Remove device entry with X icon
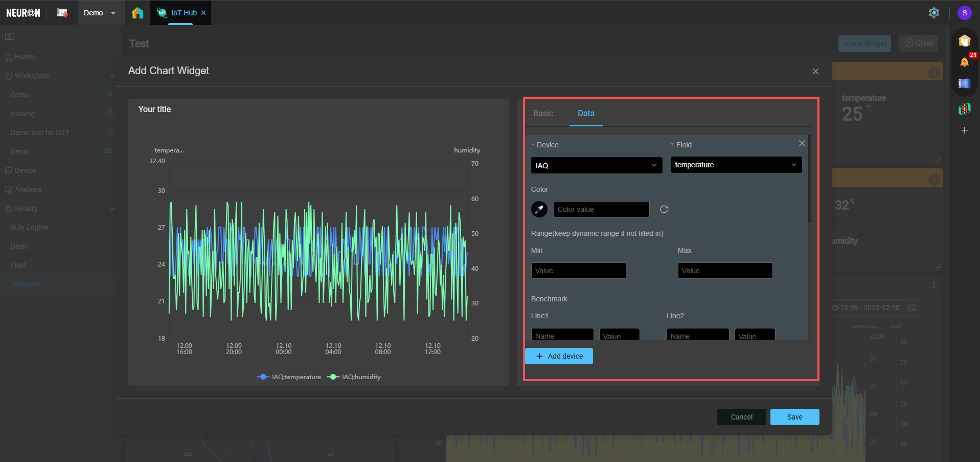 802,144
